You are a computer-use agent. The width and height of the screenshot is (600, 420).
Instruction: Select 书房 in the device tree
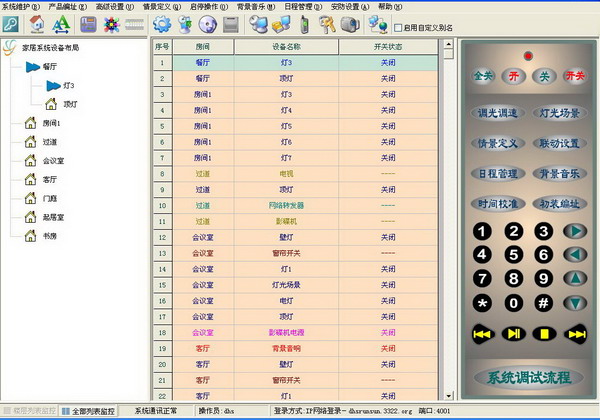(50, 236)
